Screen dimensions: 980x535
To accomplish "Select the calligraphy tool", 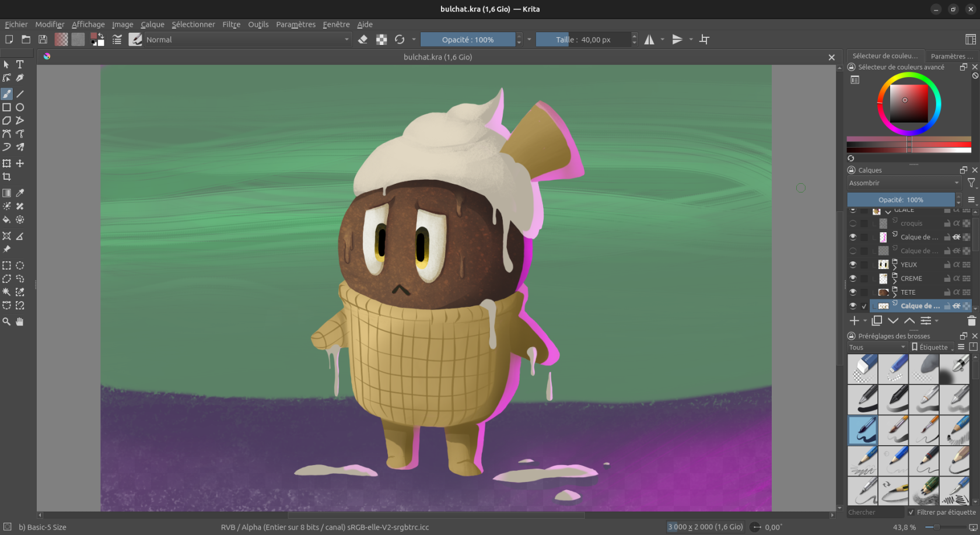I will pyautogui.click(x=20, y=78).
